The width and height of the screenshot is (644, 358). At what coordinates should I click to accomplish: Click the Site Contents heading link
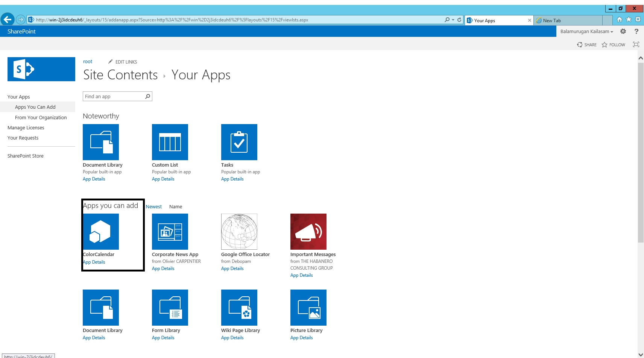[x=120, y=75]
